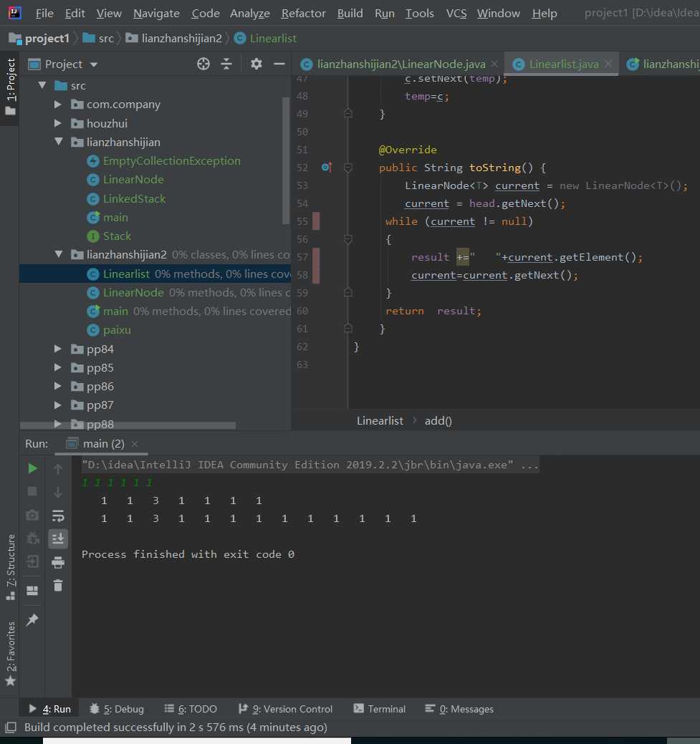Dump threads with camera icon

pyautogui.click(x=32, y=515)
